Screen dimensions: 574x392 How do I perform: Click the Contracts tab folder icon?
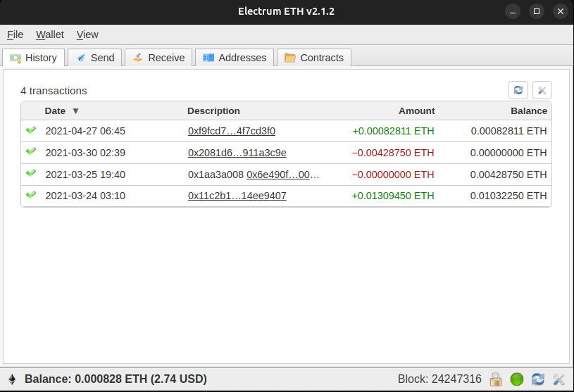point(290,58)
